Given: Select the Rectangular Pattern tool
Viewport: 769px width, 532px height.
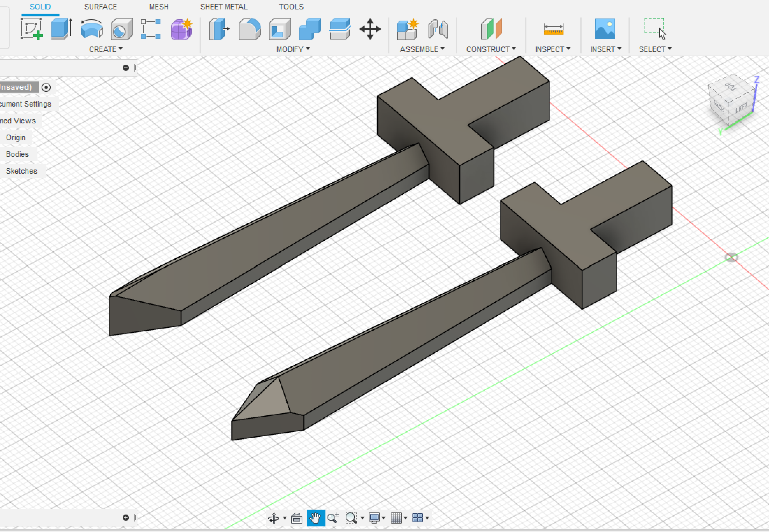Looking at the screenshot, I should (x=151, y=29).
